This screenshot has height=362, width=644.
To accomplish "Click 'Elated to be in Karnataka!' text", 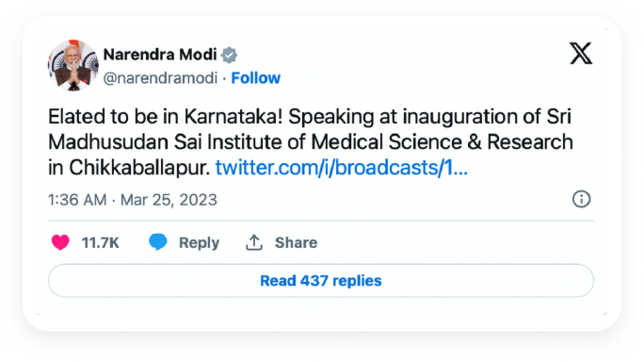I will coord(166,117).
